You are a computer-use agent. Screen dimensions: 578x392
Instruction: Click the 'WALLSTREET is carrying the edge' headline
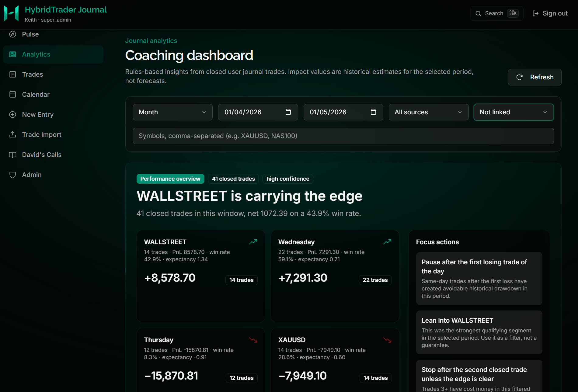249,196
